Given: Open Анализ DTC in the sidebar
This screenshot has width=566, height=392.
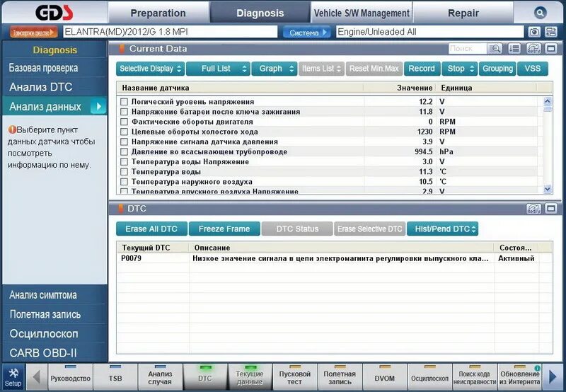Looking at the screenshot, I should pos(54,87).
